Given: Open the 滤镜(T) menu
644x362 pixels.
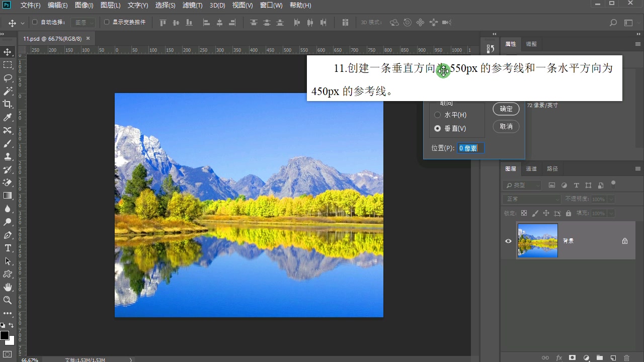Looking at the screenshot, I should pyautogui.click(x=192, y=6).
